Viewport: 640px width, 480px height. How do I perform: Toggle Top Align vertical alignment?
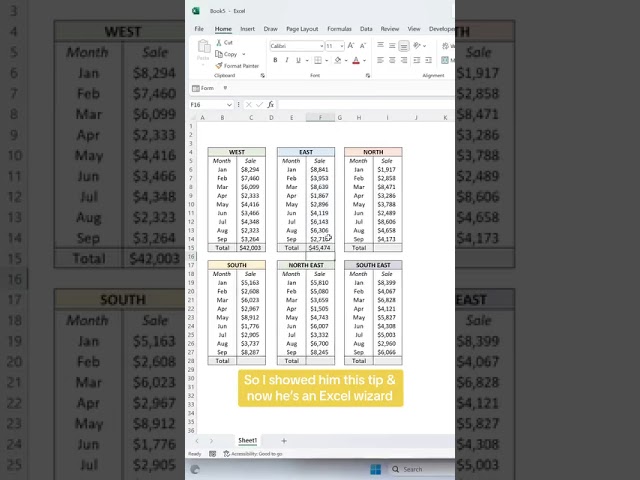(x=380, y=45)
